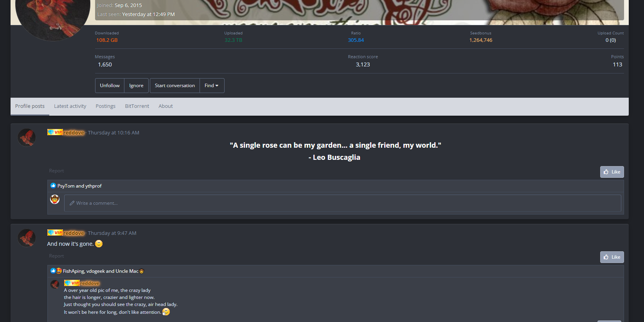644x322 pixels.
Task: Open the BitTorrent tab
Action: click(137, 106)
